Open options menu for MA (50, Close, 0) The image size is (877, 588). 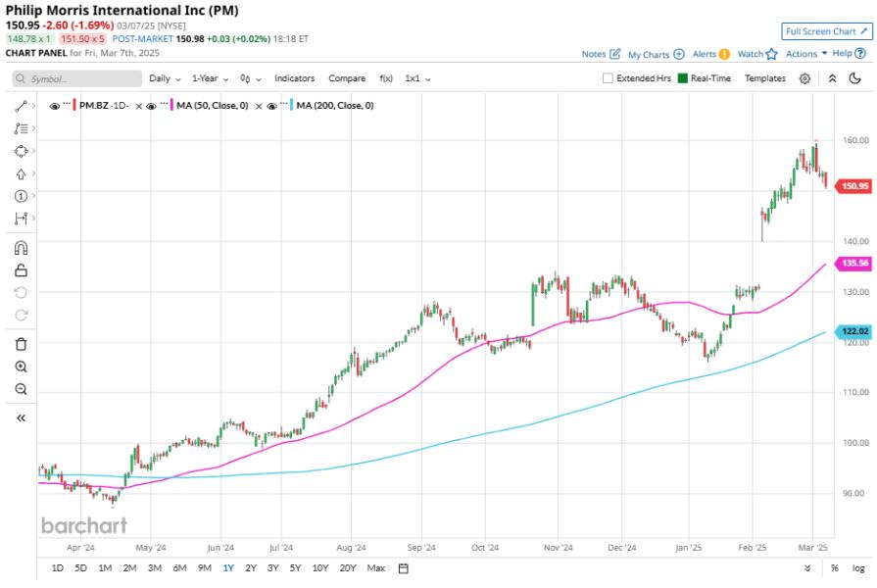(x=164, y=104)
